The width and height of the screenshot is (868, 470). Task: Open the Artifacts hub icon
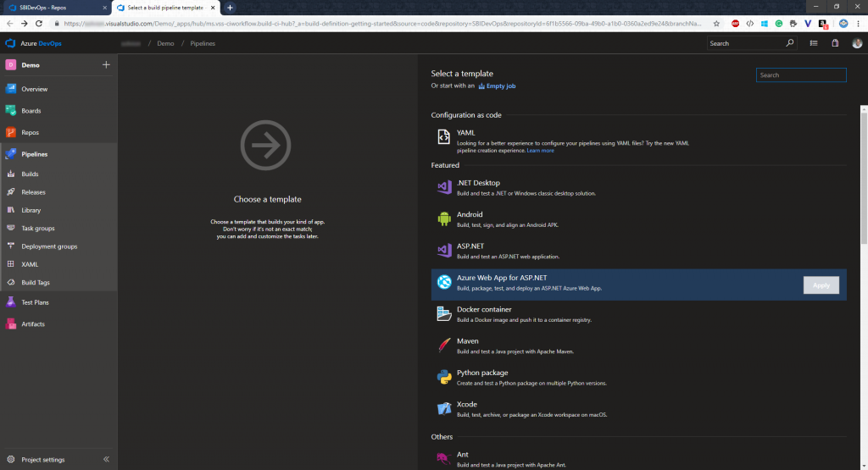(10, 324)
